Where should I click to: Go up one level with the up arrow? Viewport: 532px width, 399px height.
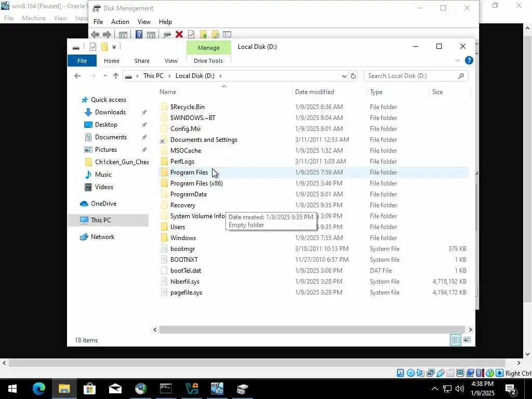[116, 76]
